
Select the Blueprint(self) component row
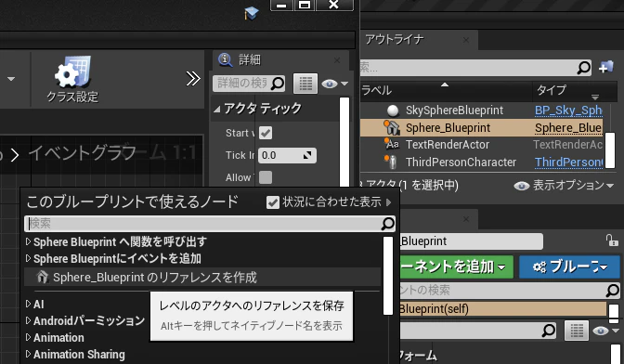(503, 308)
